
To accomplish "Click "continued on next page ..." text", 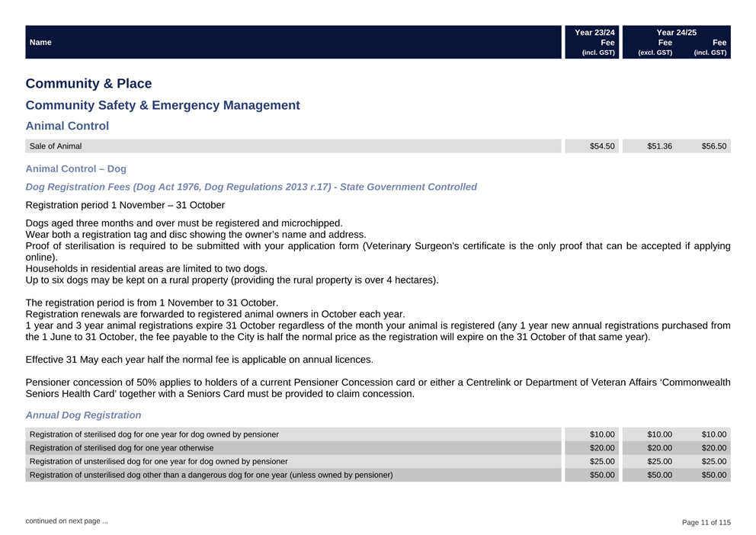I will [x=66, y=521].
